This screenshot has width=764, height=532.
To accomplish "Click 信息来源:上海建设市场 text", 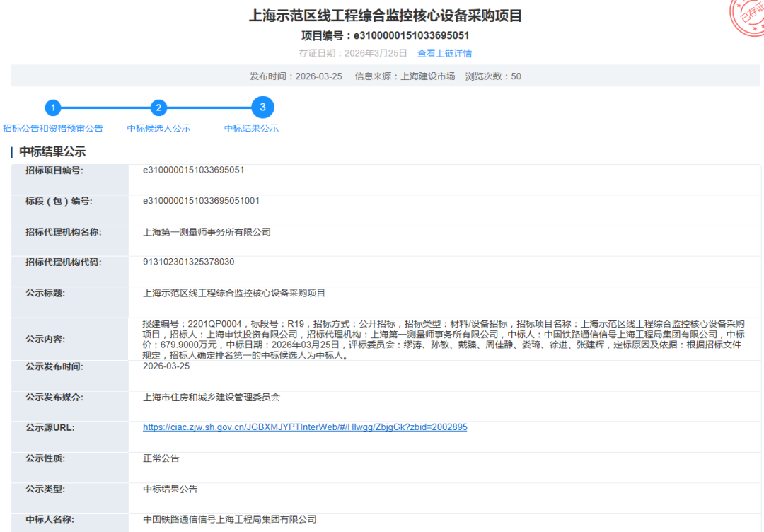I will click(405, 76).
